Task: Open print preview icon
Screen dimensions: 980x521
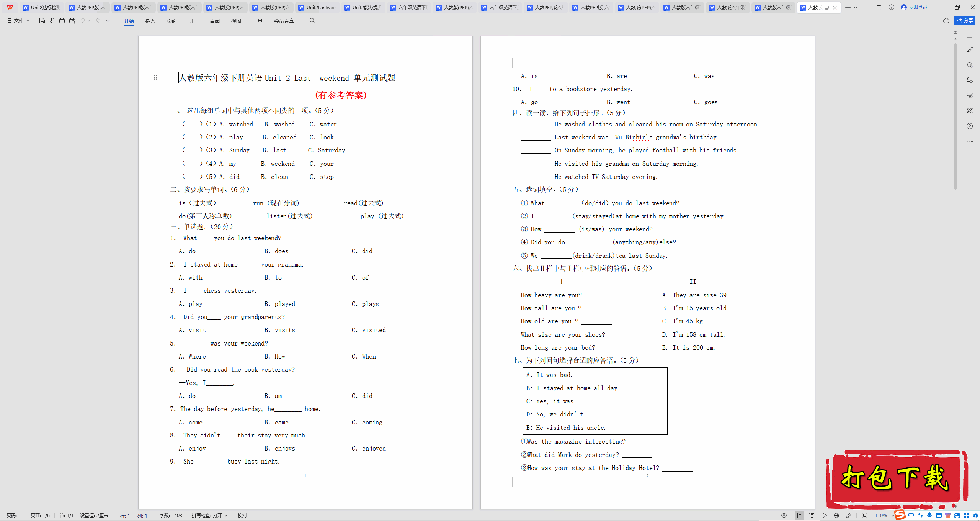Action: pos(72,21)
